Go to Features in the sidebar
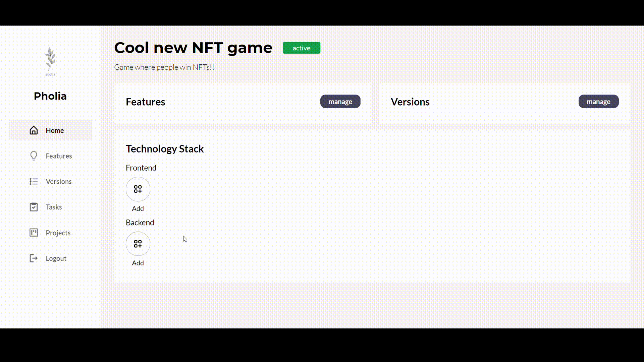644x362 pixels. click(59, 156)
